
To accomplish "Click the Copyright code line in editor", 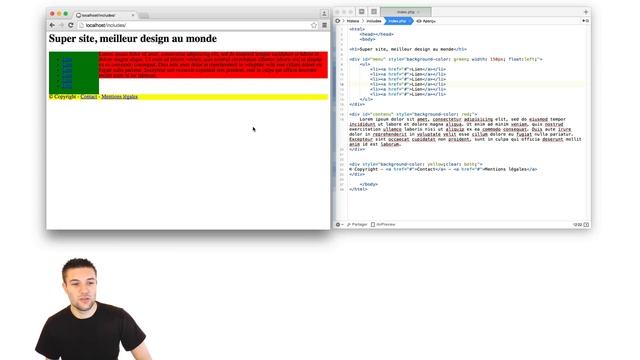I will 443,169.
